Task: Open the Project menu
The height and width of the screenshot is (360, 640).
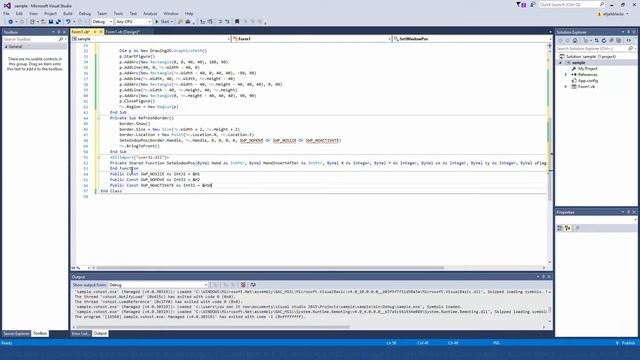Action: point(50,13)
